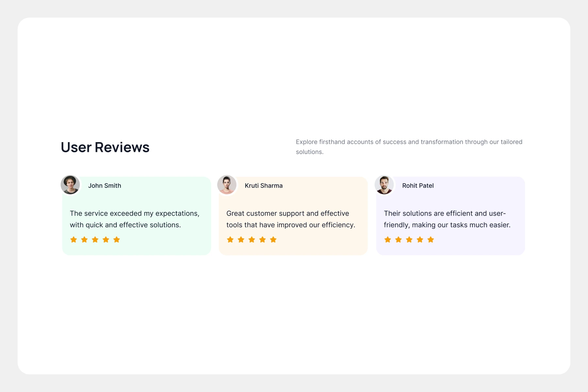Click the "Their solutions are efficient" review text
The height and width of the screenshot is (392, 588).
click(x=447, y=219)
